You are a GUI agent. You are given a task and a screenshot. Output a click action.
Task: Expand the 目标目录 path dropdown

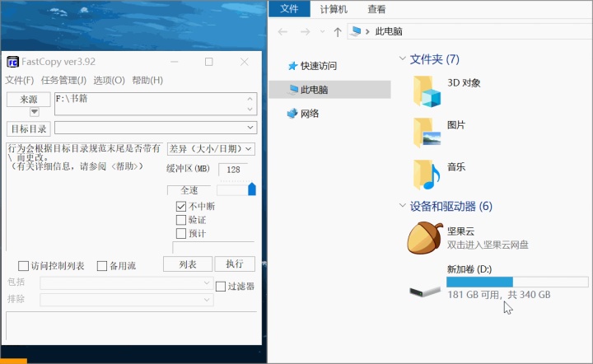(250, 128)
